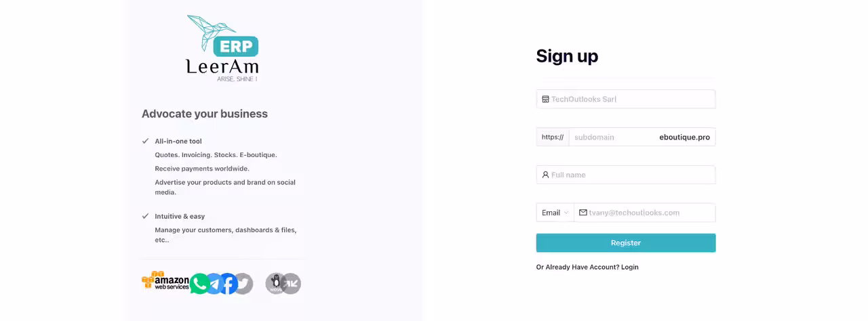Click the Register button
The image size is (868, 321).
click(x=626, y=243)
